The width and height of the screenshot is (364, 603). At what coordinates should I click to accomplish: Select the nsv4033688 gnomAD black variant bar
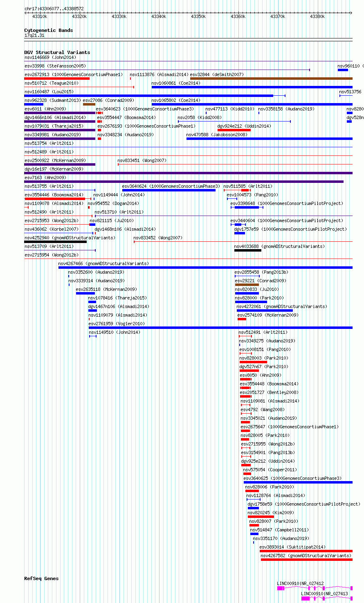tap(248, 250)
